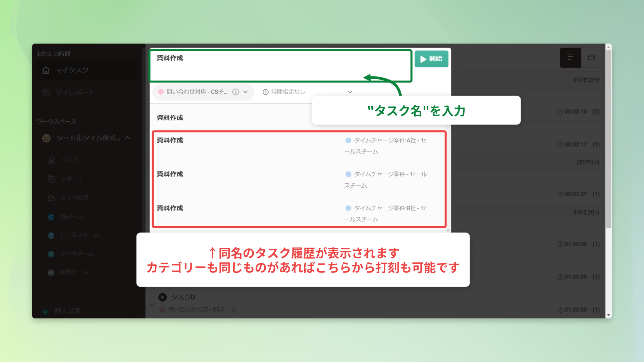The width and height of the screenshot is (644, 362).
Task: Expand the 問い合わせ対応 - CSチーム category dropdown
Action: pos(246,92)
